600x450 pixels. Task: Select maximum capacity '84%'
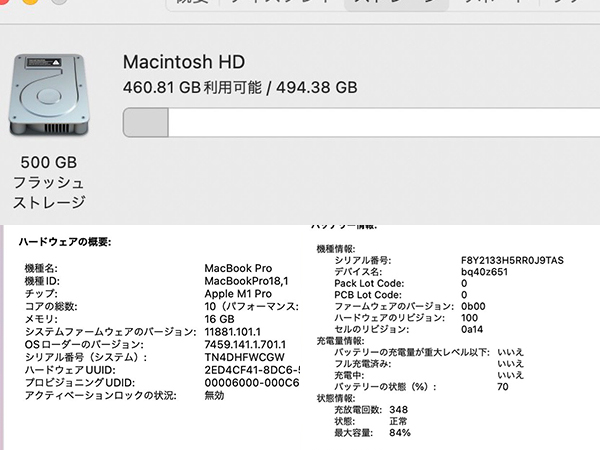point(400,433)
